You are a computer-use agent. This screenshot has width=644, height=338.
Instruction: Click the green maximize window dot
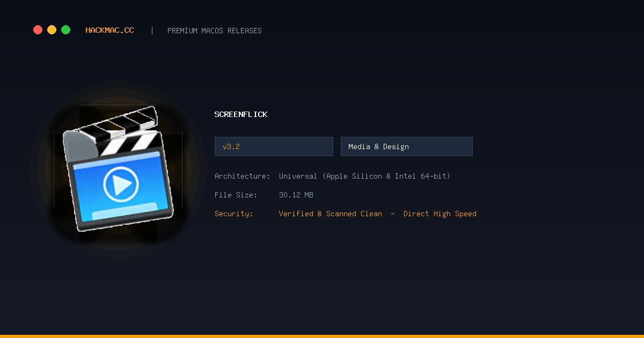[x=65, y=30]
